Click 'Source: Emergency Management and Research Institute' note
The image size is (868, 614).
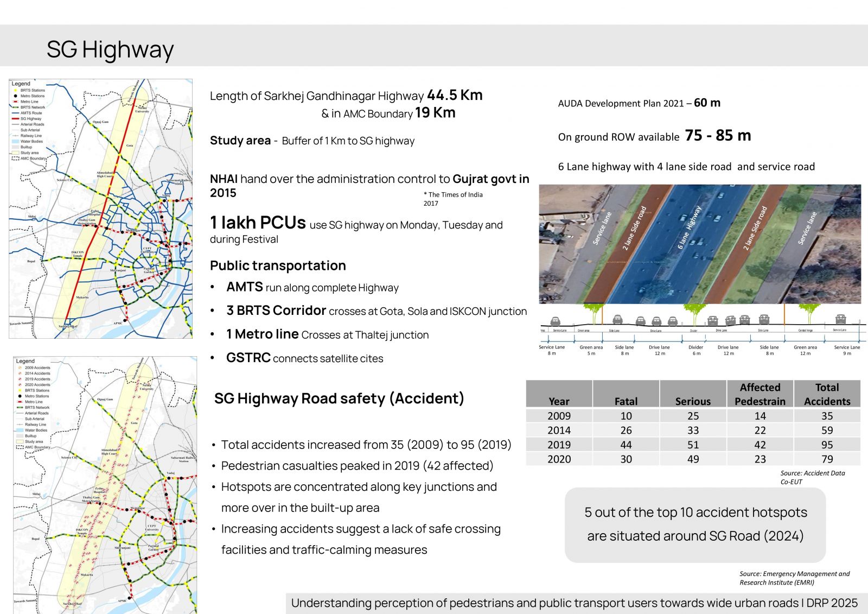point(794,578)
